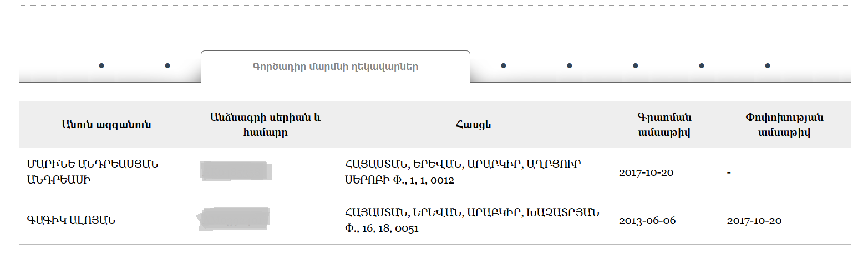
Task: Click the 2013-06-06 registration date
Action: [x=647, y=220]
